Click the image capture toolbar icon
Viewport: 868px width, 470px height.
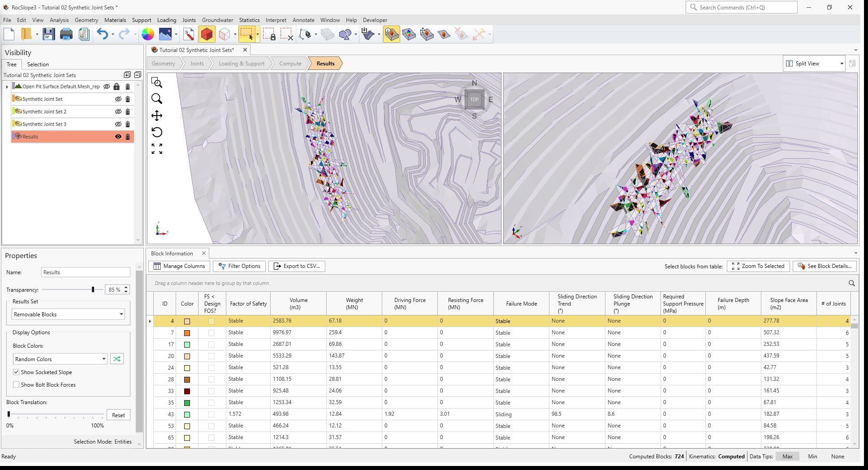tap(165, 34)
